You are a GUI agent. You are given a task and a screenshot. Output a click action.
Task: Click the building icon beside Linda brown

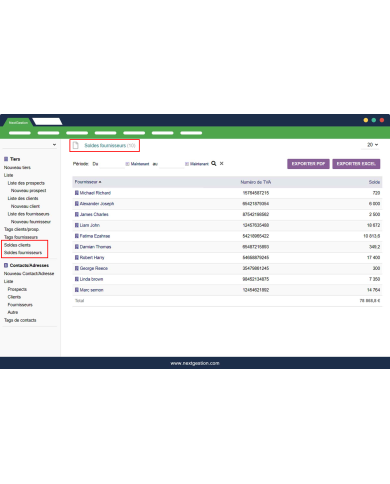76,279
